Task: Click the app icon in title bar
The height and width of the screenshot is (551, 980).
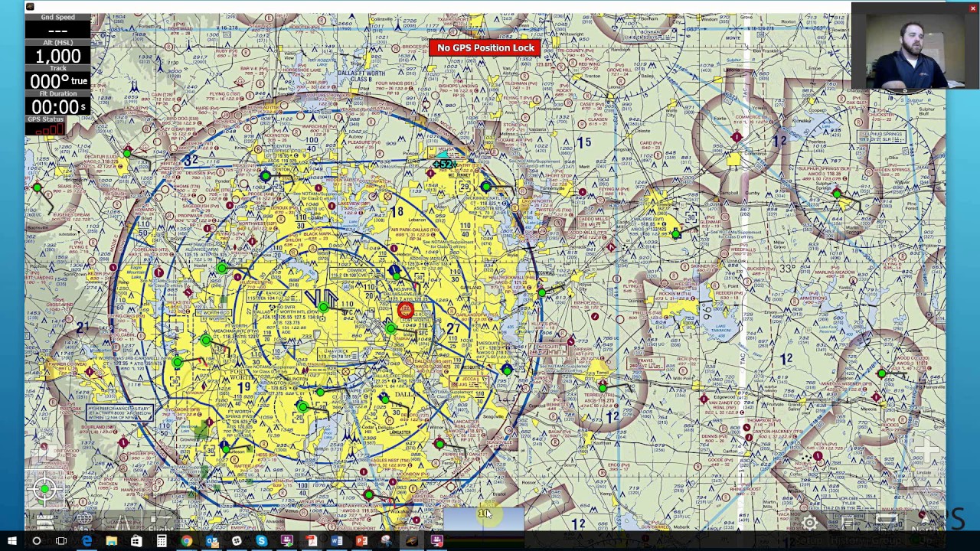Action: coord(29,8)
